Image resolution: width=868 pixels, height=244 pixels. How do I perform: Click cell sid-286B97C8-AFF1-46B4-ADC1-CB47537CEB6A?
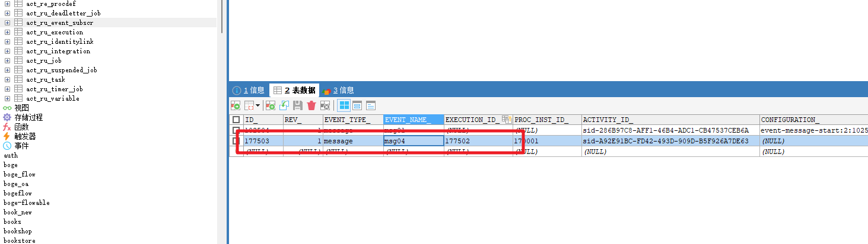point(670,130)
